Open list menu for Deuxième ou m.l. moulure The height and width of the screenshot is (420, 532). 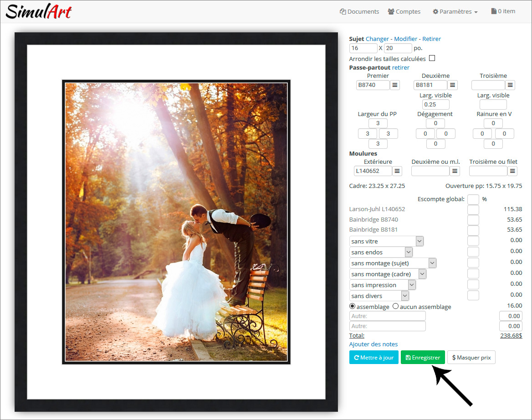(455, 171)
